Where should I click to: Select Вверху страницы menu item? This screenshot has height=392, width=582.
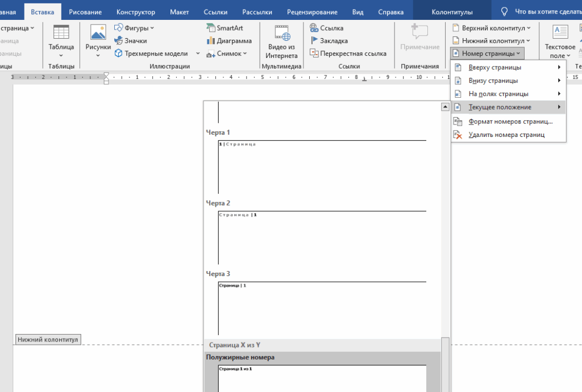click(x=494, y=68)
